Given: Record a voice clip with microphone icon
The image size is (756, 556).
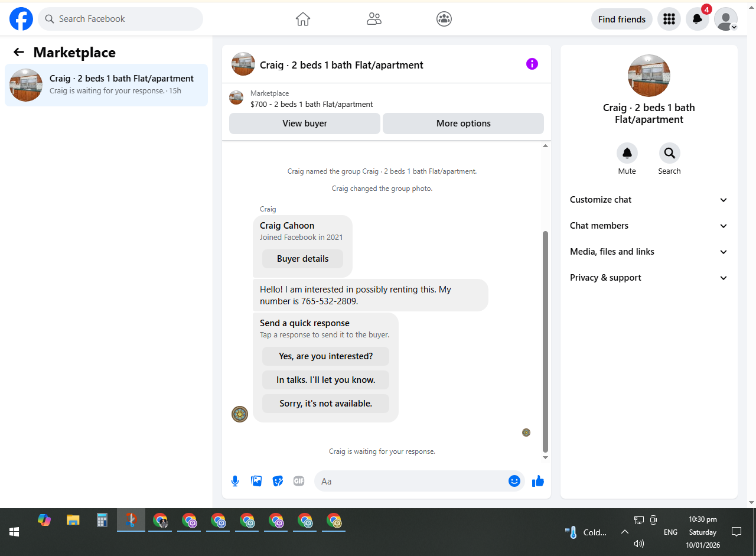Looking at the screenshot, I should coord(235,481).
